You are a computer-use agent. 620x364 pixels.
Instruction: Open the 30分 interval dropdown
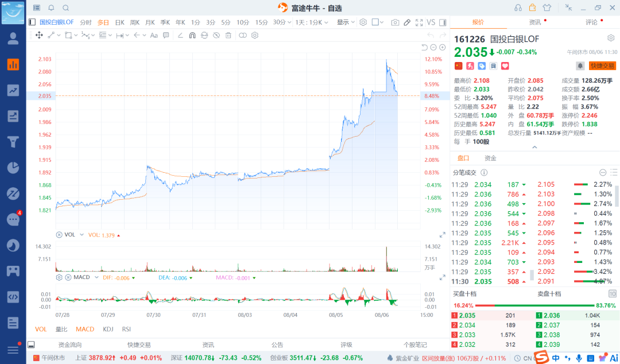point(282,22)
